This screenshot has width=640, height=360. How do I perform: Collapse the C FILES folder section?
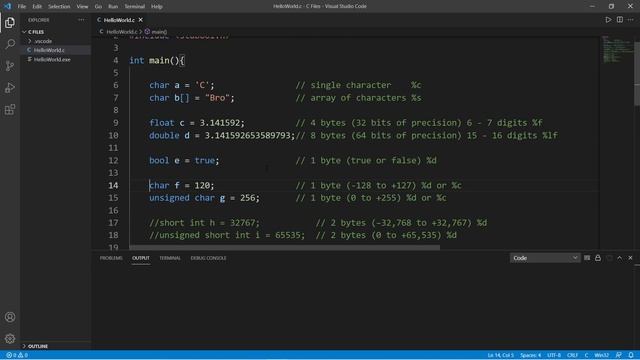(x=36, y=32)
